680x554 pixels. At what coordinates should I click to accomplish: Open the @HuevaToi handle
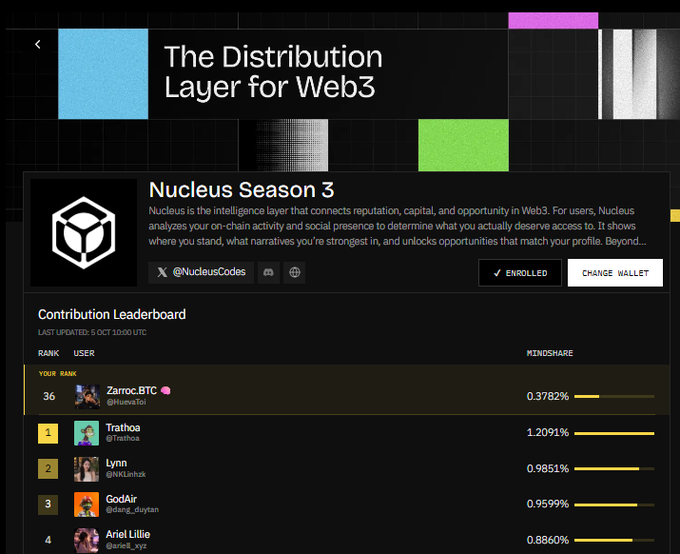pyautogui.click(x=126, y=402)
